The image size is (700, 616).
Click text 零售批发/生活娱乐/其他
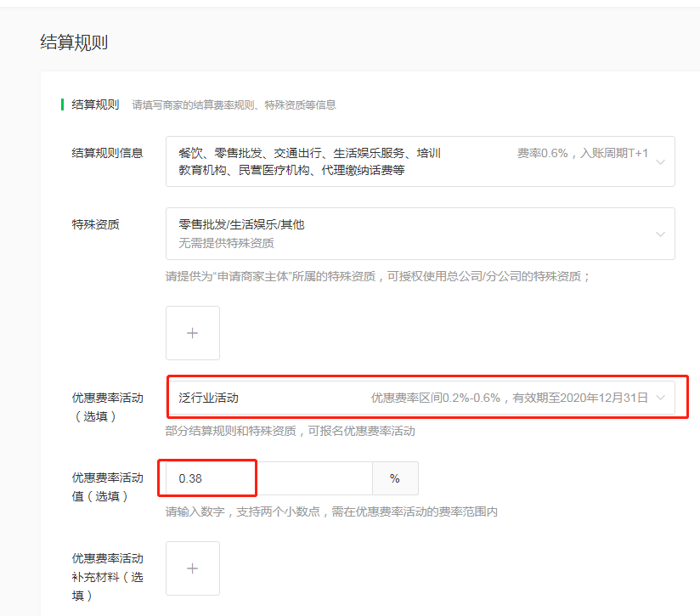(241, 224)
